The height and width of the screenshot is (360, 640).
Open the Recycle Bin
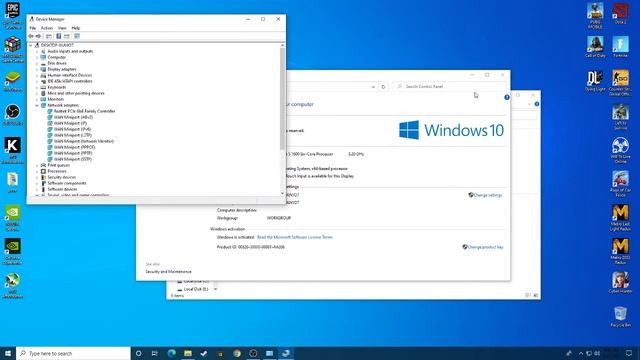[620, 317]
